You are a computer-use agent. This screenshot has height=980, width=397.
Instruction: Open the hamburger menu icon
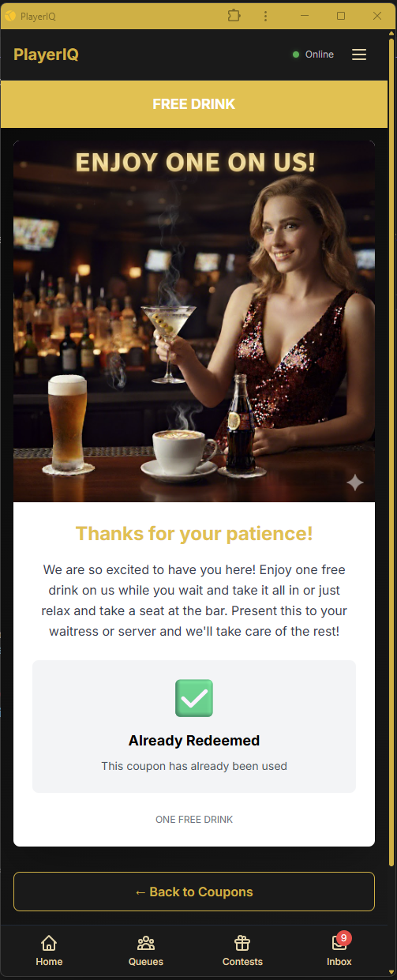tap(359, 54)
